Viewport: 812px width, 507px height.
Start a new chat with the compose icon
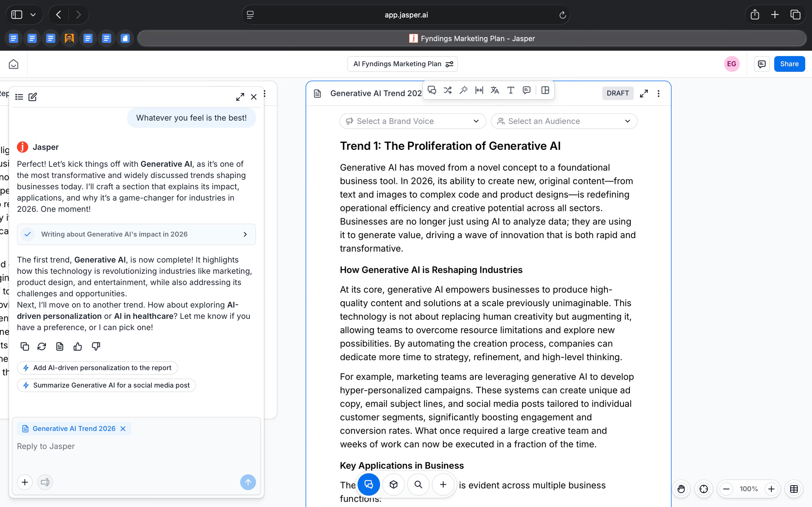pyautogui.click(x=32, y=97)
